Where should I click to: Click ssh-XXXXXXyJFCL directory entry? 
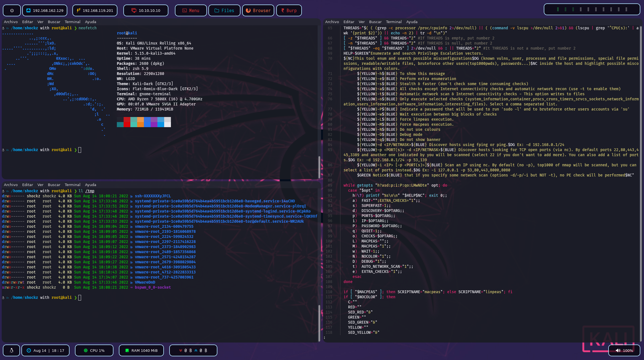tap(153, 196)
